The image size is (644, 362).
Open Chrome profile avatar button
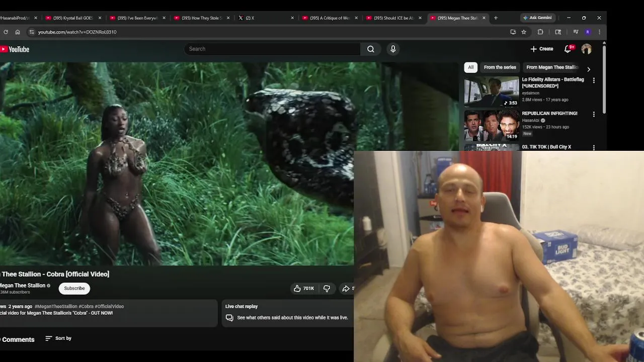click(x=588, y=32)
